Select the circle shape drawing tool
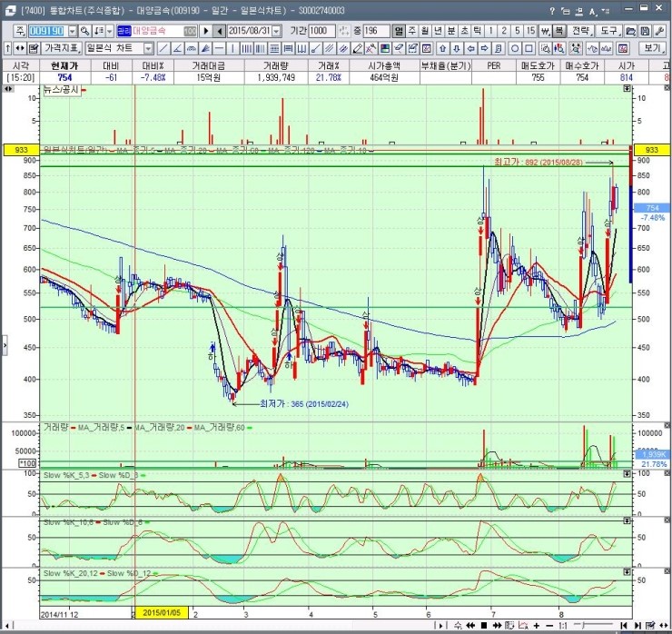This screenshot has height=634, width=672. tap(515, 48)
